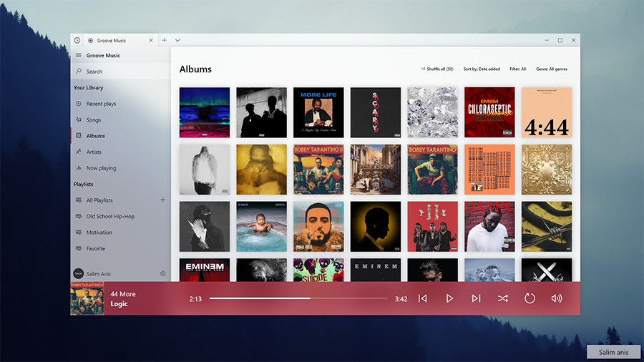The height and width of the screenshot is (362, 644).
Task: Click the 44 More song title
Action: pyautogui.click(x=123, y=294)
